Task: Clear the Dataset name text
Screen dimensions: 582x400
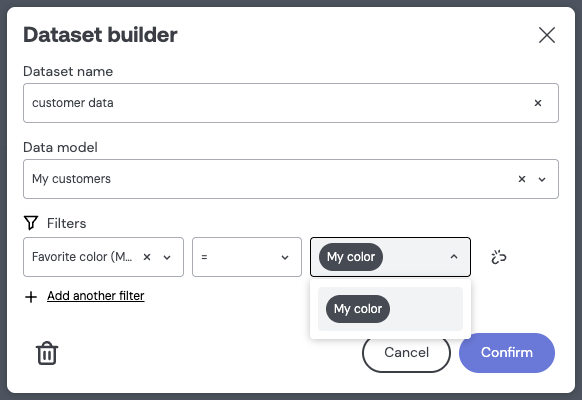Action: coord(538,103)
